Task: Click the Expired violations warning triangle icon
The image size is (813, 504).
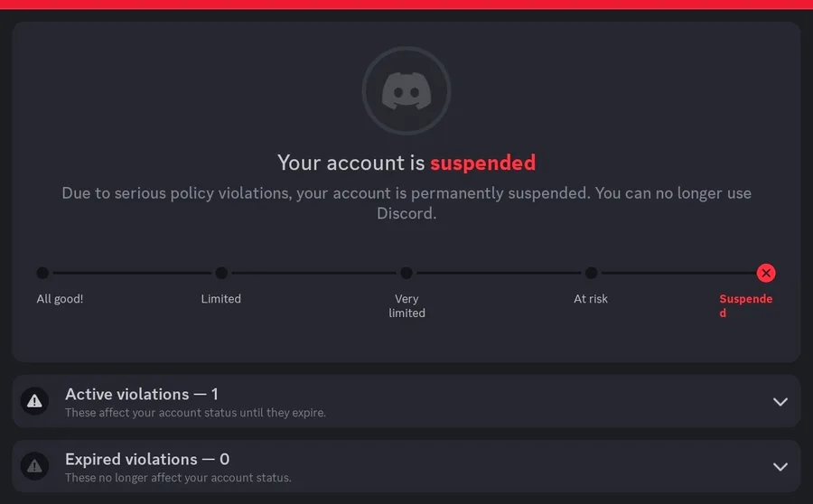Action: (x=34, y=466)
